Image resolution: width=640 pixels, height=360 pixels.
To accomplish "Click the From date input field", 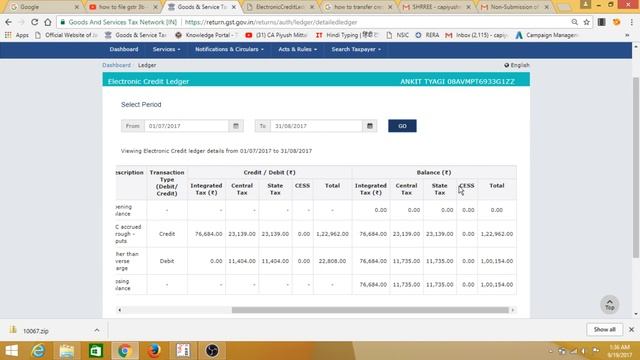I will pyautogui.click(x=187, y=126).
